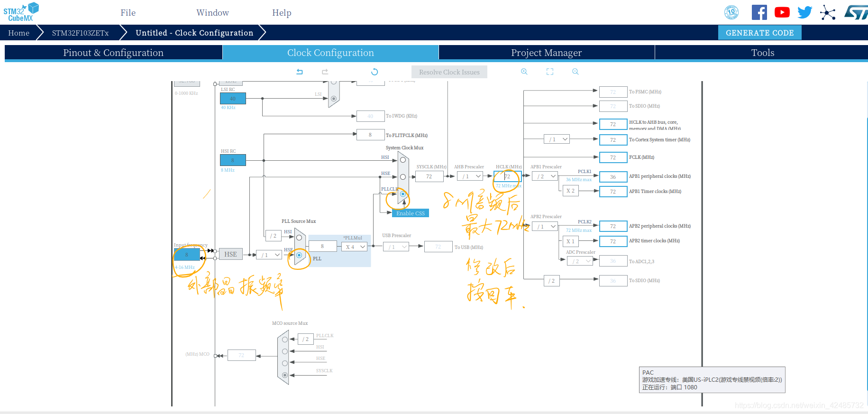This screenshot has width=868, height=414.
Task: Click the STM32F103ZETx breadcrumb
Action: point(81,33)
